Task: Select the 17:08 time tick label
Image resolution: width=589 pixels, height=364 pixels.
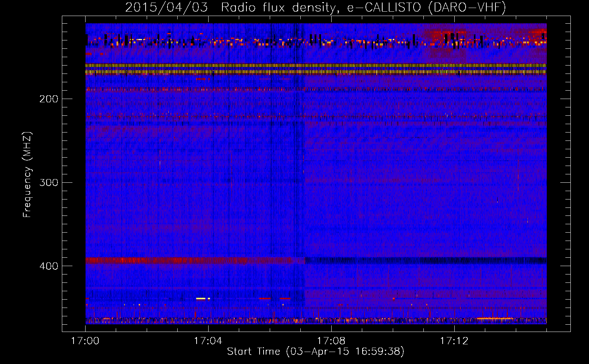Action: tap(331, 341)
